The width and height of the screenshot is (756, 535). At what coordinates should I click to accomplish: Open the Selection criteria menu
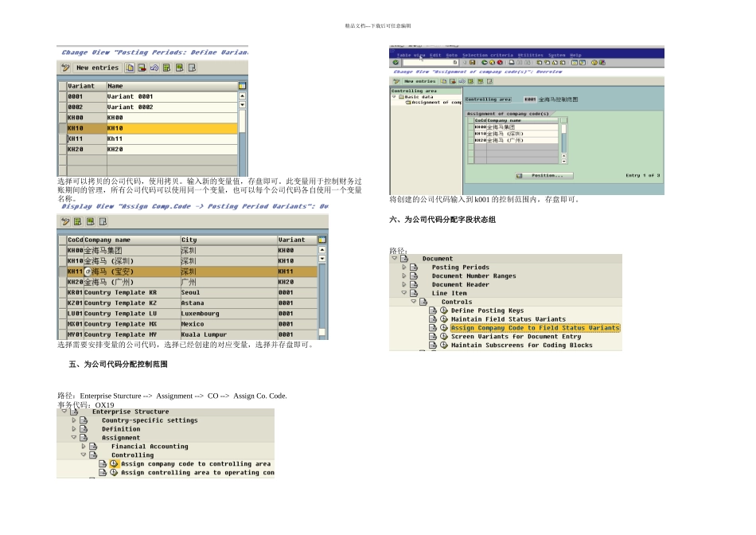point(488,55)
